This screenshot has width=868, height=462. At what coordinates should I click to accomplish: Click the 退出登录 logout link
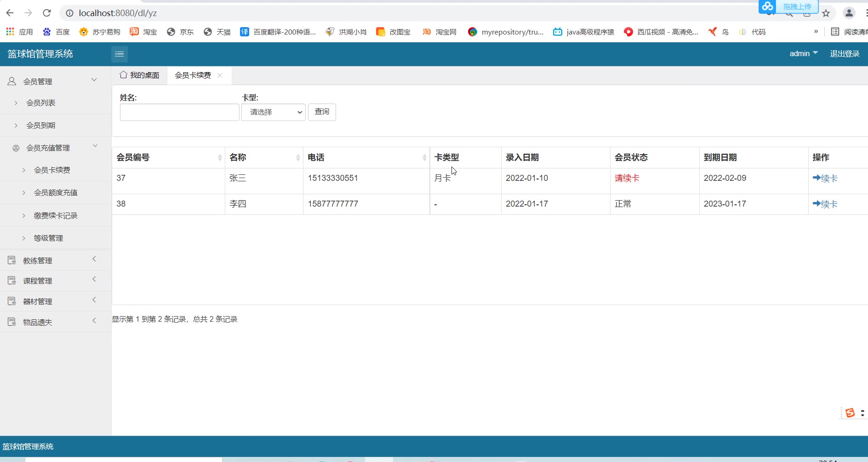tap(845, 54)
